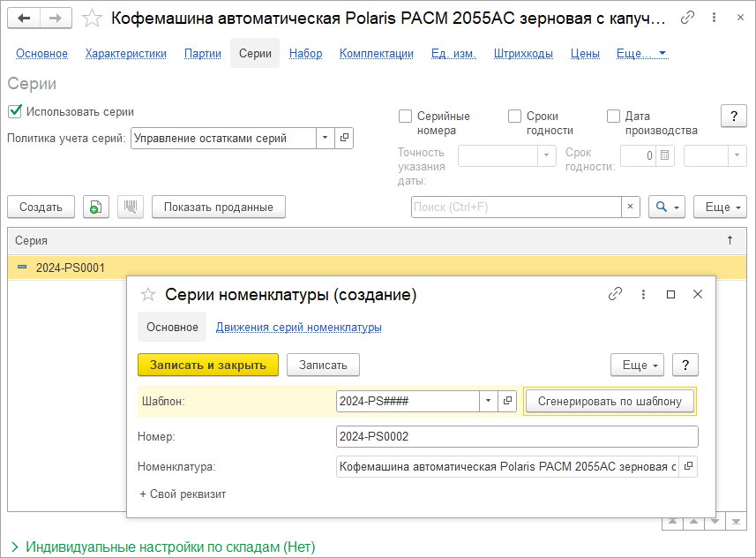Open dropdown arrow beside search magnifier

[x=677, y=207]
